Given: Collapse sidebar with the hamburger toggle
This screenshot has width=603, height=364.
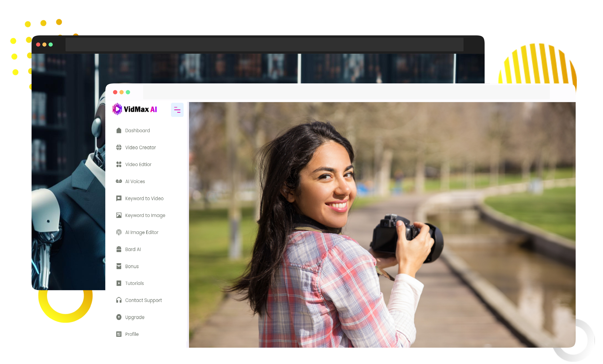Looking at the screenshot, I should [177, 110].
